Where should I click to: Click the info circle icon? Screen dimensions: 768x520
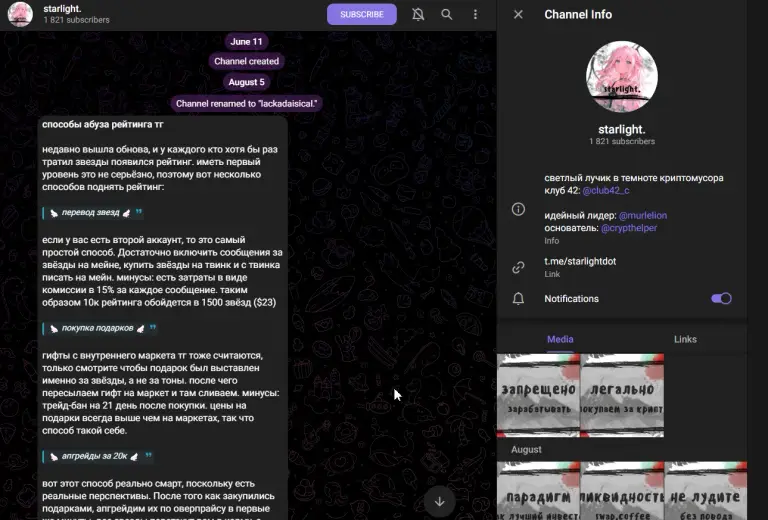click(x=518, y=209)
